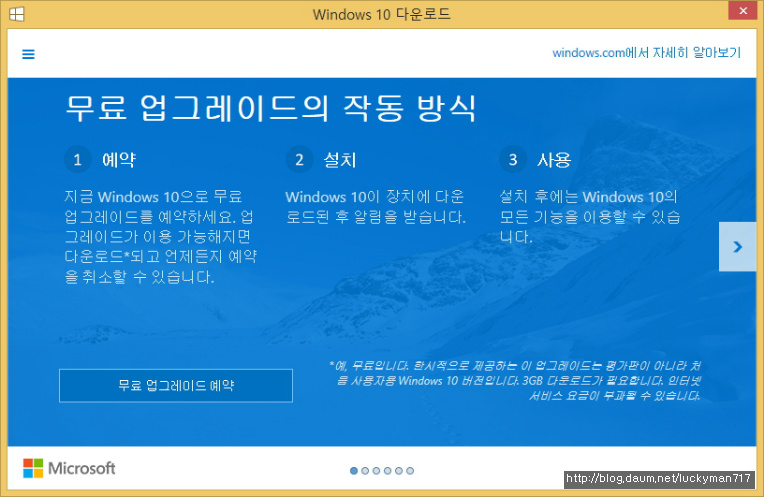Click the Microsoft logo in footer
The width and height of the screenshot is (764, 497).
(69, 468)
